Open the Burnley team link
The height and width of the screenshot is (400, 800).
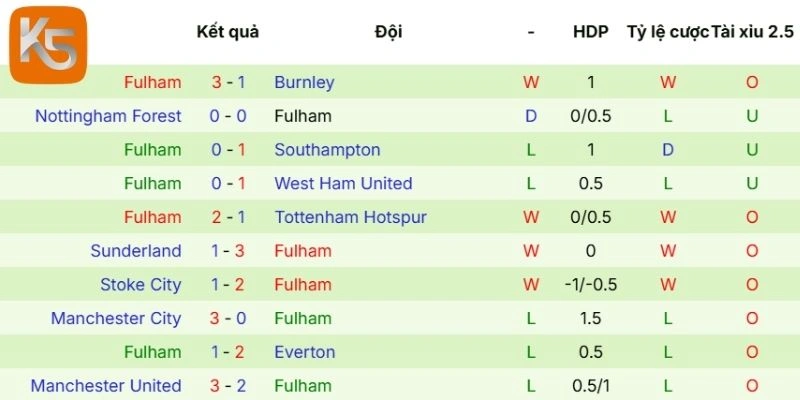click(304, 82)
